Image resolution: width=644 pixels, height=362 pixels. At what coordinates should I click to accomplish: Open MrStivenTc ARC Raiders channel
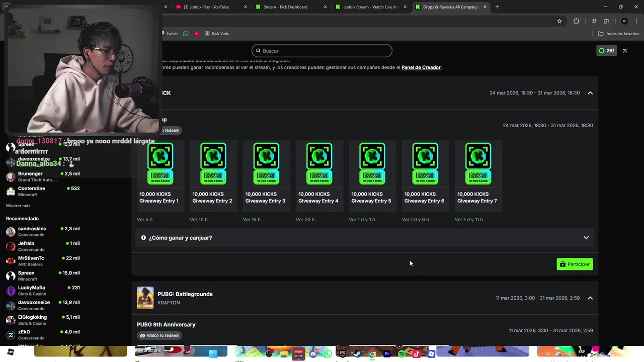pos(43,261)
